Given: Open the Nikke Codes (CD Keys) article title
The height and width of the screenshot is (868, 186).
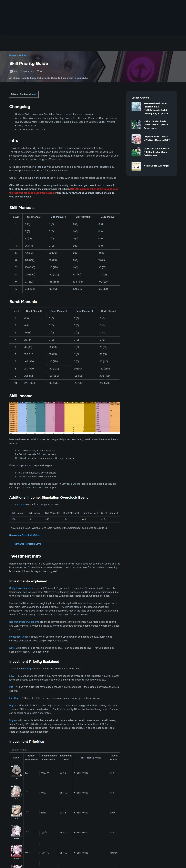Looking at the screenshot, I should (156, 166).
